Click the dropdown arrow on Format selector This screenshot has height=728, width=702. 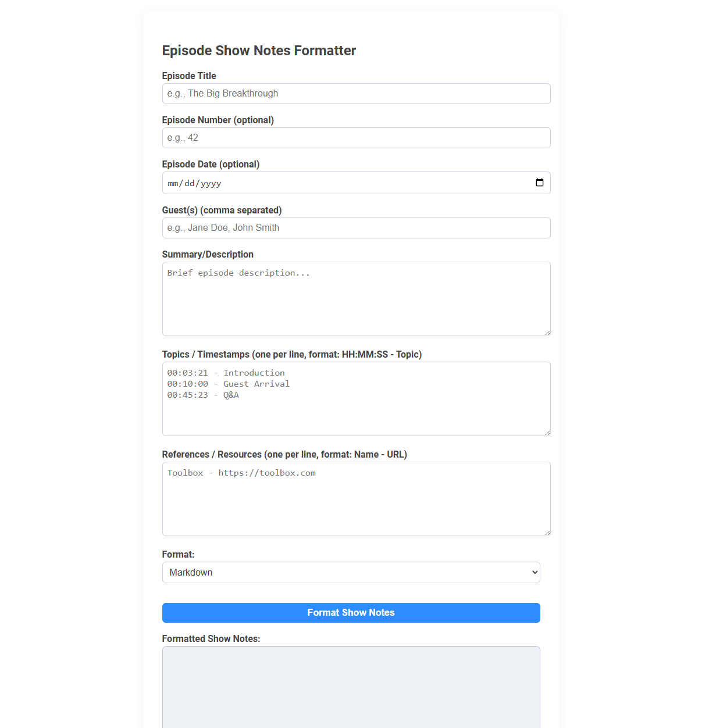tap(532, 572)
